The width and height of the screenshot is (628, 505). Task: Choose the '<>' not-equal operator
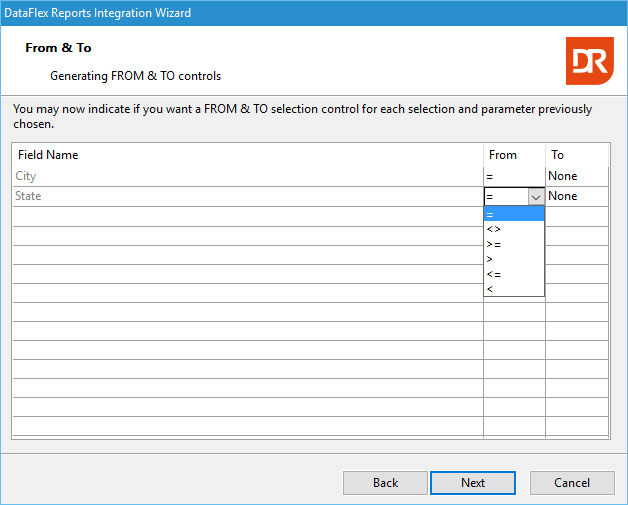(x=514, y=229)
